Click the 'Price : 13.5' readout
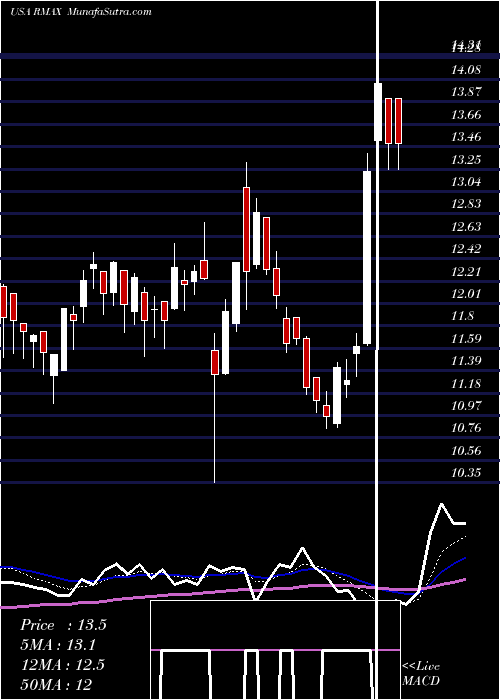The image size is (500, 700). [63, 625]
